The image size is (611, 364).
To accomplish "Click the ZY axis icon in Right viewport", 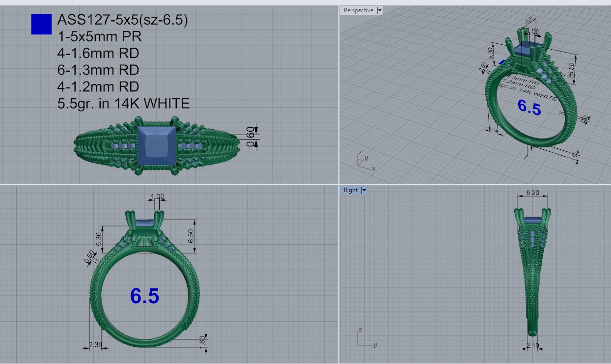I will point(364,338).
